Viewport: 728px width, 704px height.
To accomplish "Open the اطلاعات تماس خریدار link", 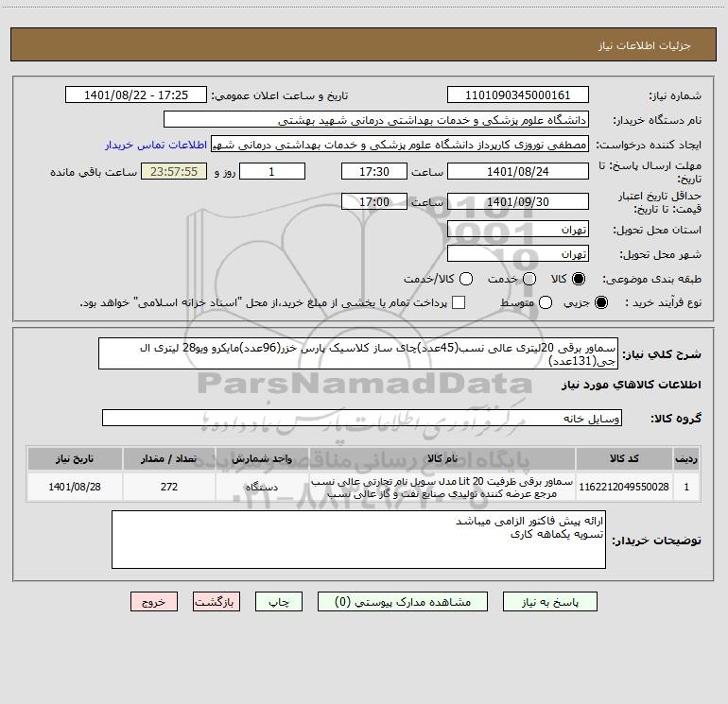I will [156, 145].
